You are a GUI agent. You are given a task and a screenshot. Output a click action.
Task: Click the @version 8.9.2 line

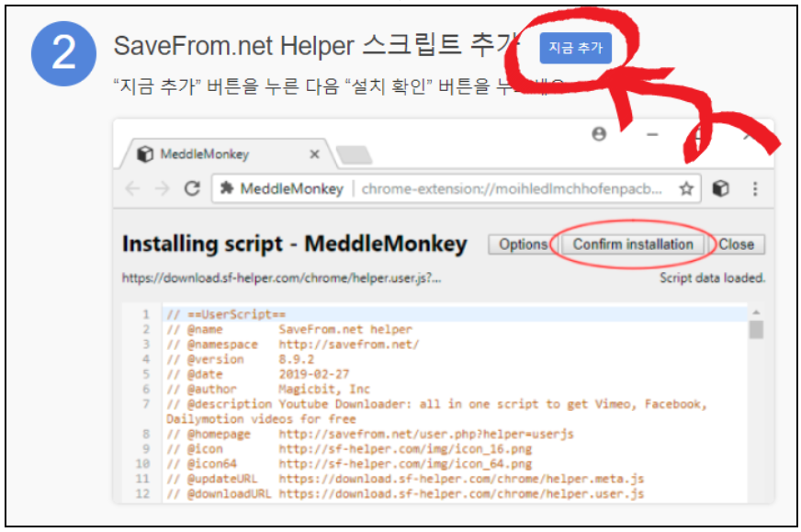tap(240, 359)
